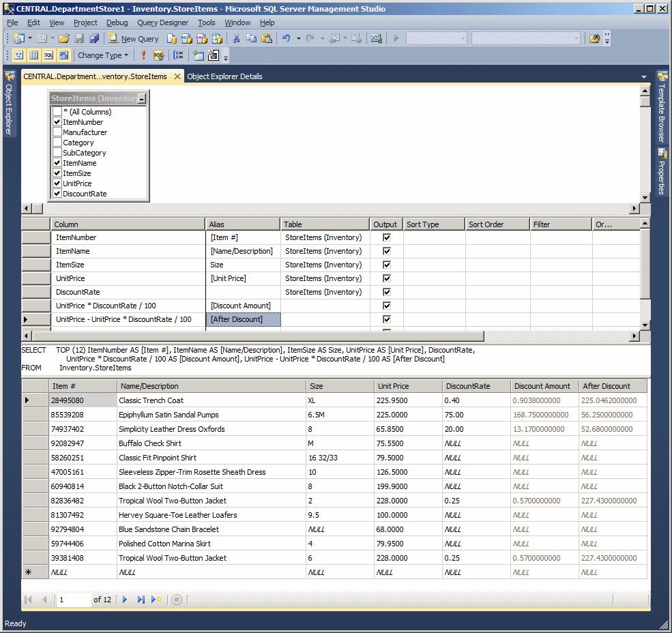Open the query designer toolbar options dropdown

coord(226,57)
